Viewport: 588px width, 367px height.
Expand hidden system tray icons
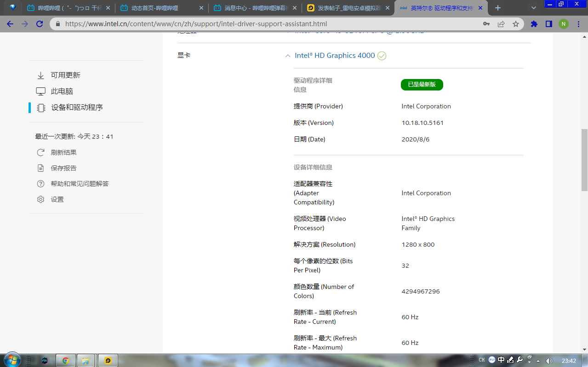(538, 361)
